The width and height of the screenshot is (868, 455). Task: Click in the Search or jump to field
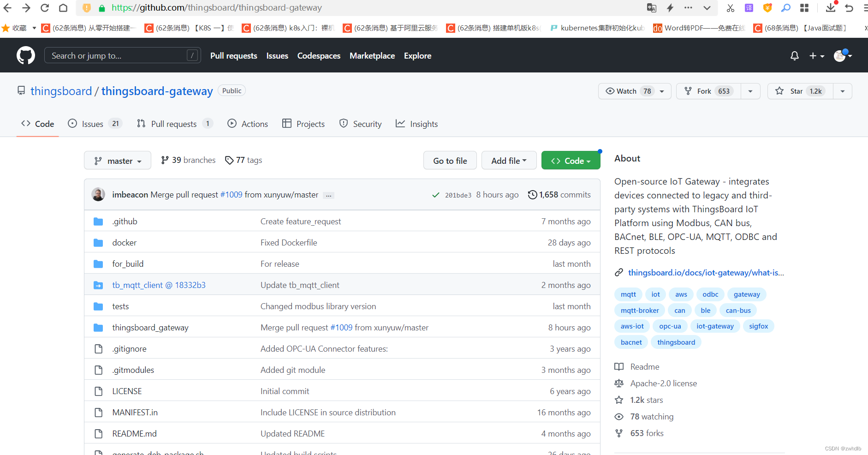[122, 55]
